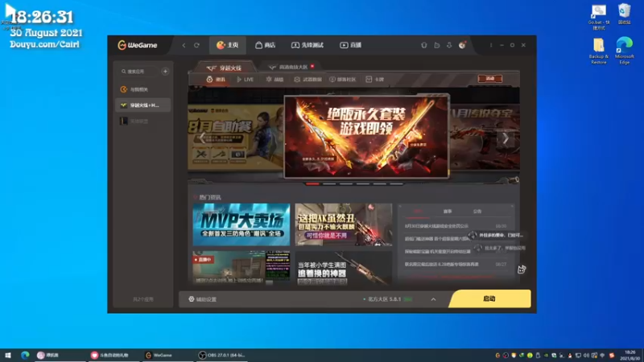
Task: Open the MVP大卖场 news card
Action: (242, 224)
